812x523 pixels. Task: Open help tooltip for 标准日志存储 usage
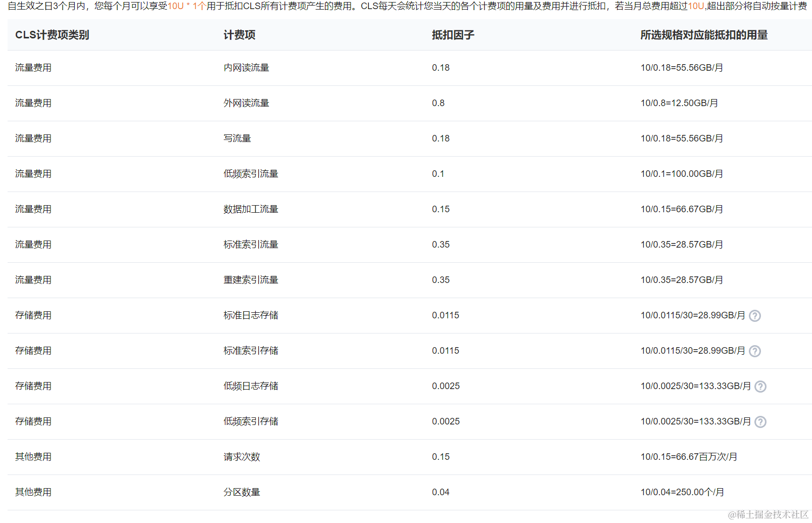tap(754, 315)
